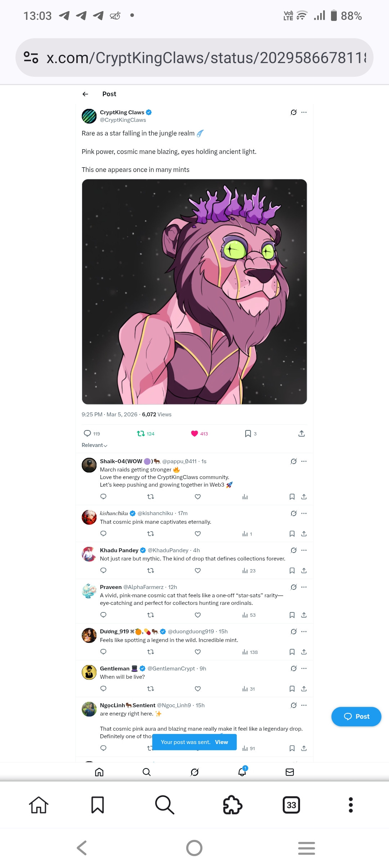389x868 pixels.
Task: Go back with the Post arrow
Action: (x=85, y=94)
